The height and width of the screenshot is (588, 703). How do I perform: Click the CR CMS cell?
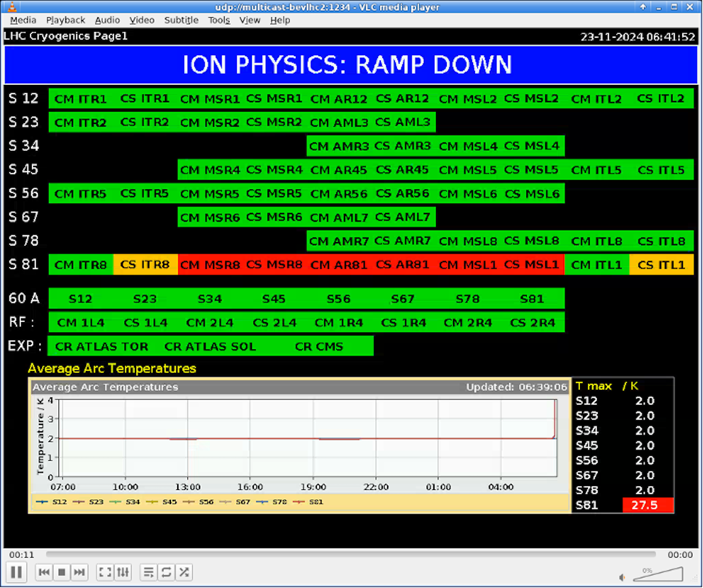(x=319, y=346)
